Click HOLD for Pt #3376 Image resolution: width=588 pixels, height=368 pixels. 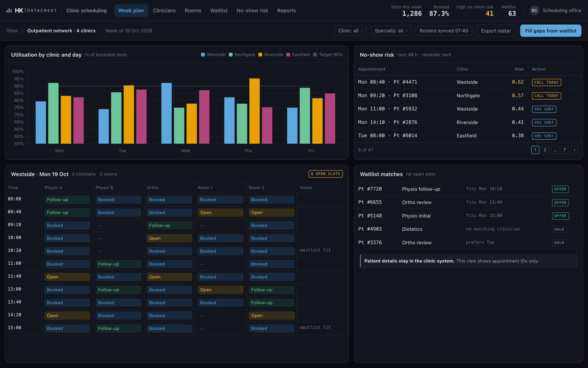pyautogui.click(x=559, y=243)
